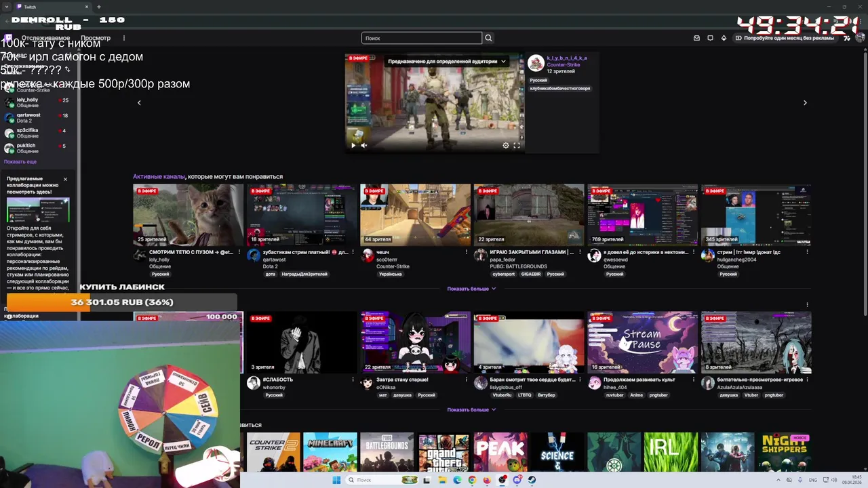
Task: Unmute the featured stream volume icon
Action: (x=364, y=145)
